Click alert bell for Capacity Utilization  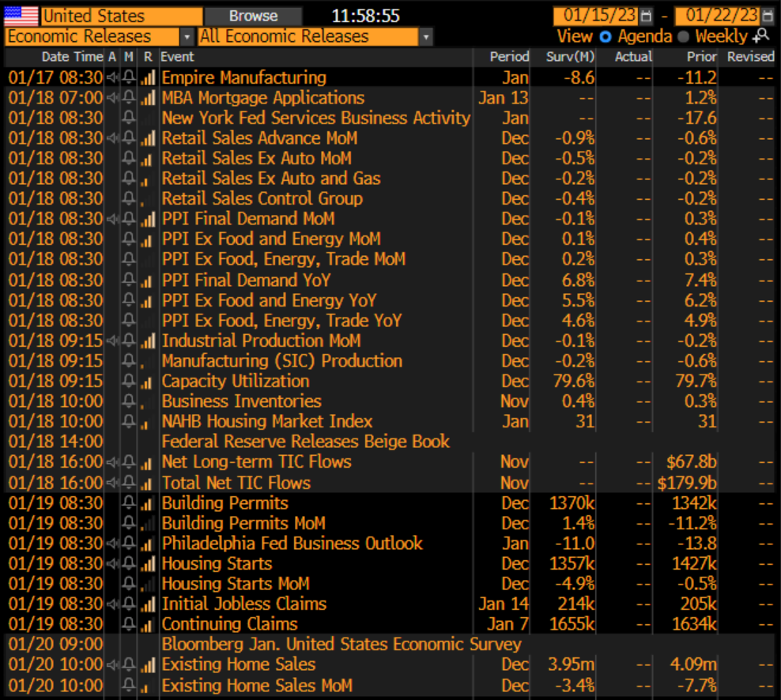click(x=129, y=381)
